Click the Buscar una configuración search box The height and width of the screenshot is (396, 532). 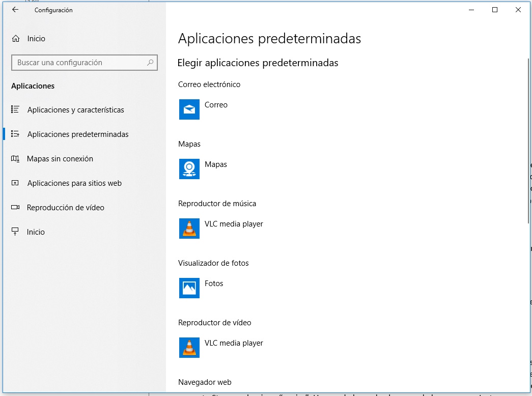click(x=79, y=63)
